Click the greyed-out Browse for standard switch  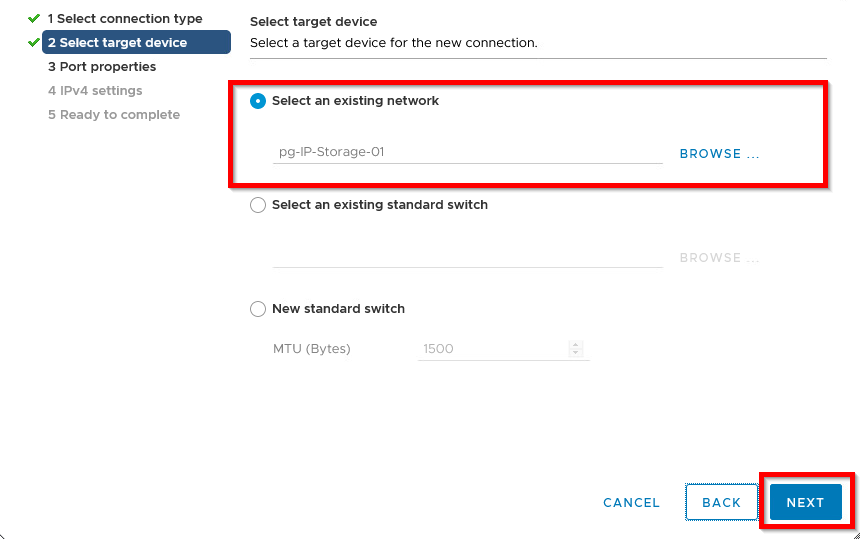click(720, 258)
